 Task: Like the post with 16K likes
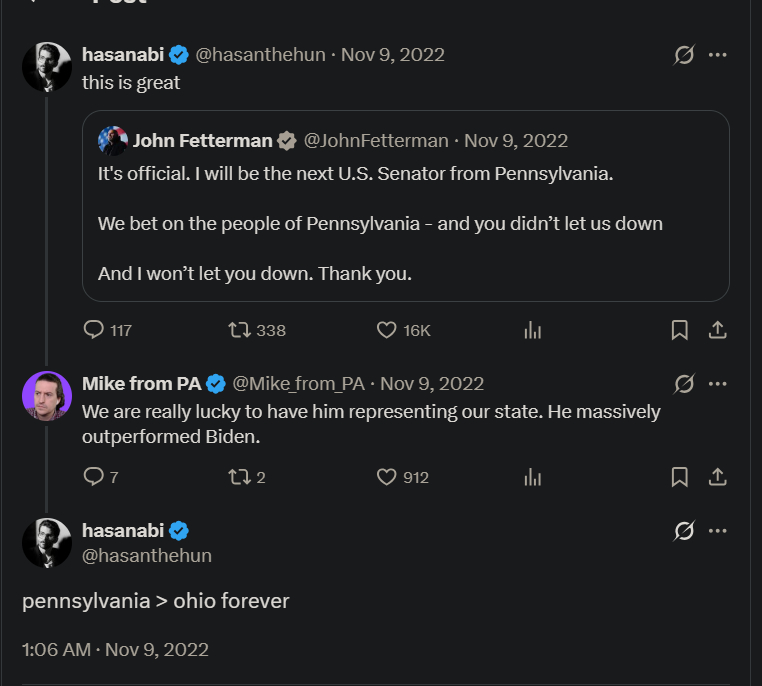tap(387, 330)
